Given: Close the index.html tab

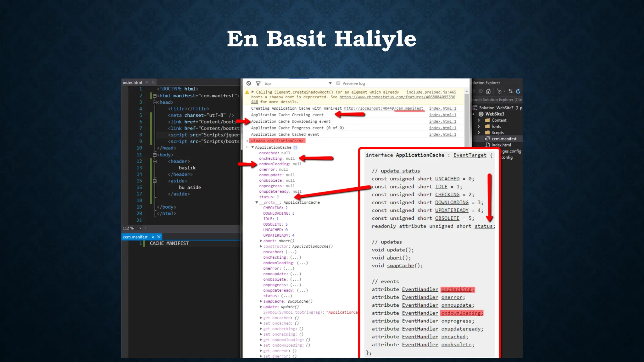Looking at the screenshot, I should click(153, 82).
